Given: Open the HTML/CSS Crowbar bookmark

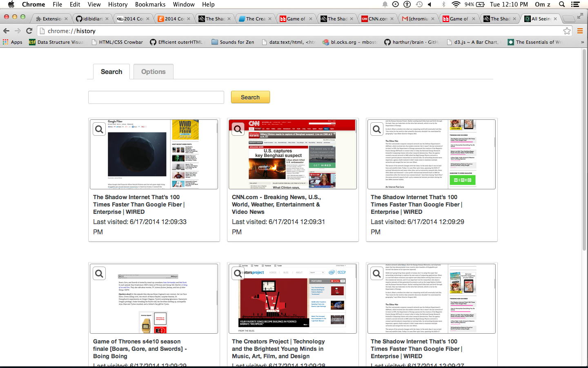Looking at the screenshot, I should point(117,42).
